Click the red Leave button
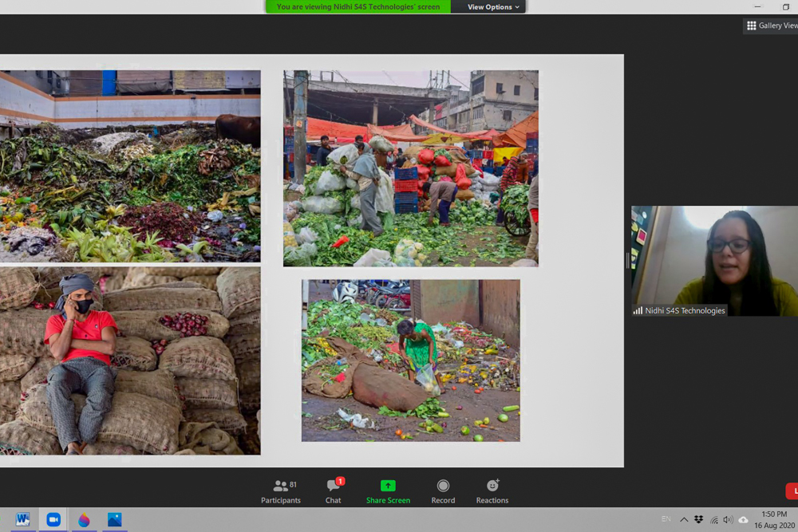Viewport: 798px width, 532px height. 792,491
